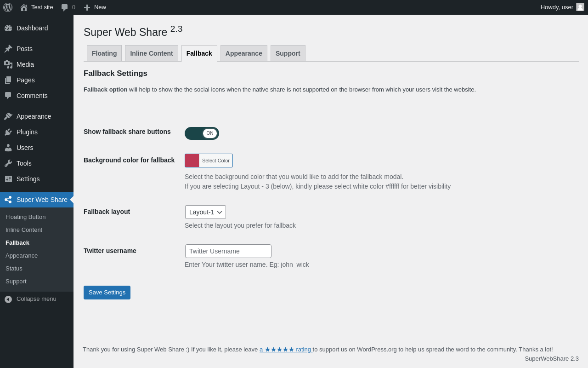This screenshot has width=588, height=368.
Task: Open the Fallback layout dropdown
Action: (205, 212)
